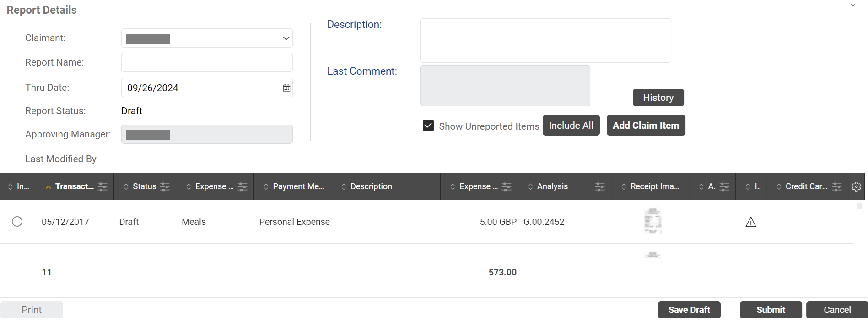Screen dimensions: 868x323
Task: Open filter for Expense type column
Action: (243, 186)
